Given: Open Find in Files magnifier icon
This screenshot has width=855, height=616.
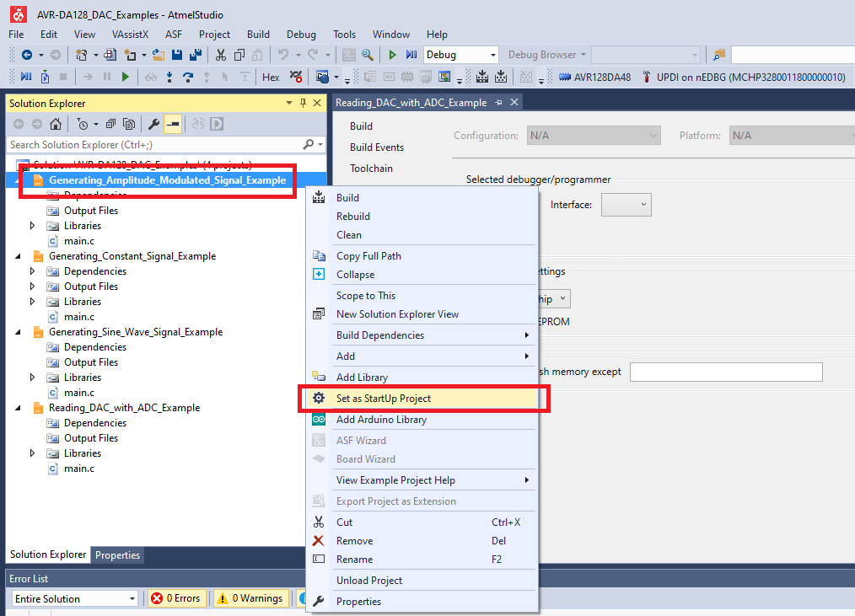Looking at the screenshot, I should pyautogui.click(x=368, y=55).
